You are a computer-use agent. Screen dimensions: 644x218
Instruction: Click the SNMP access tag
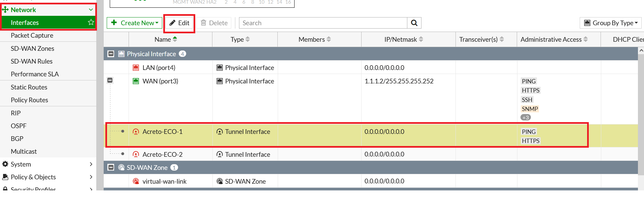click(x=530, y=109)
